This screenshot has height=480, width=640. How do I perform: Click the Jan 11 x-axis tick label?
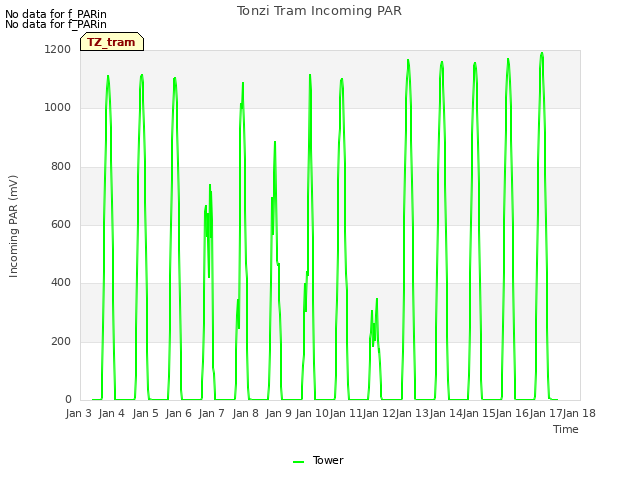point(345,413)
